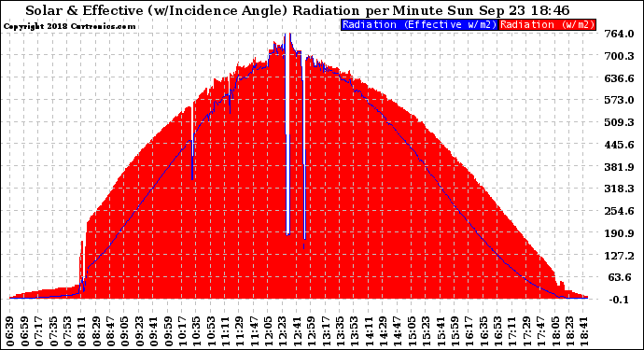Click the 09:23 time label

click(x=139, y=331)
